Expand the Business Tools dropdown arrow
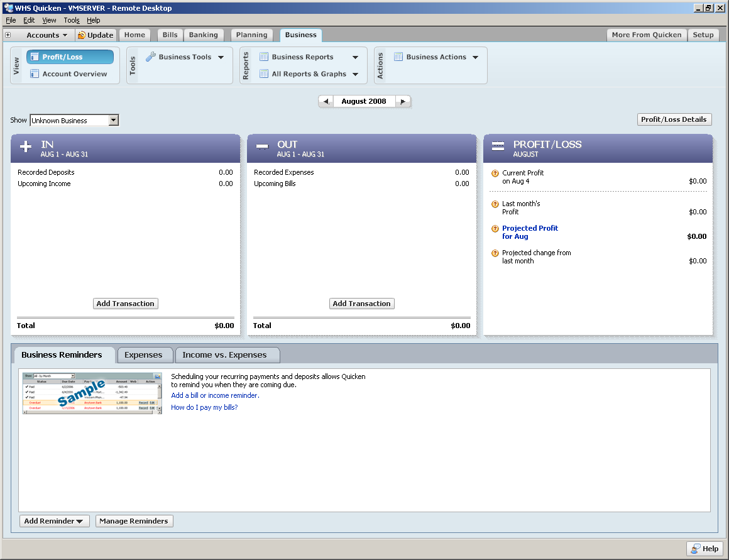 pyautogui.click(x=221, y=57)
